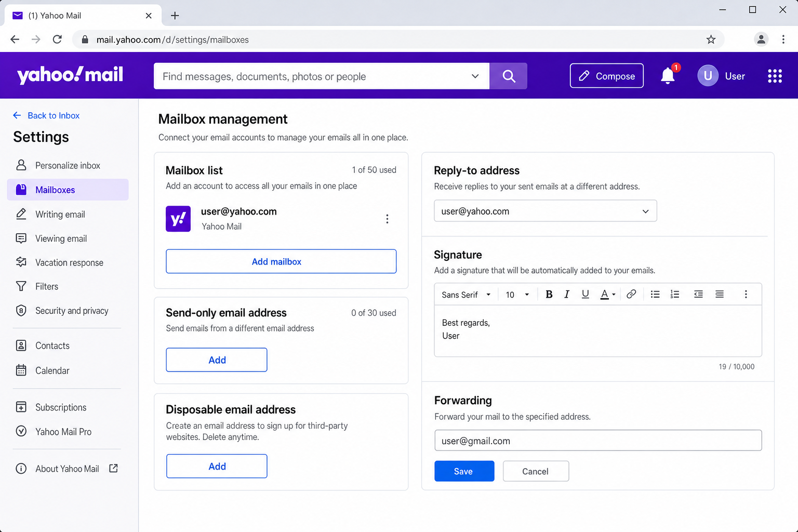Toggle underline in signature editor
Screen dimensions: 798x532
[586, 295]
